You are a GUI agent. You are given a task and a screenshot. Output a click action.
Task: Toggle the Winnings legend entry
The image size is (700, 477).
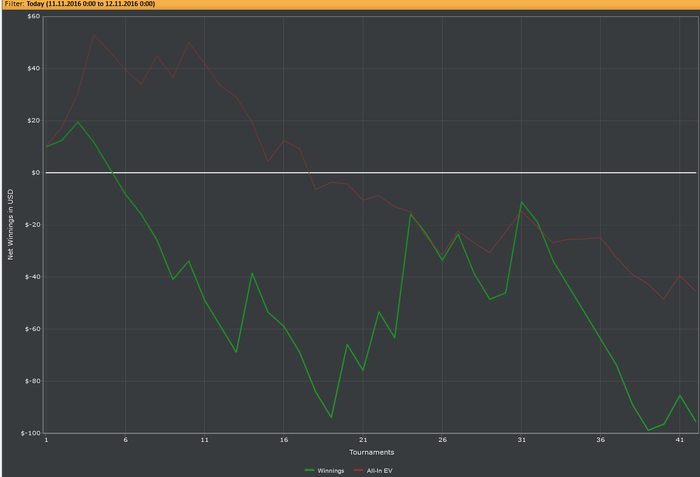pyautogui.click(x=325, y=470)
